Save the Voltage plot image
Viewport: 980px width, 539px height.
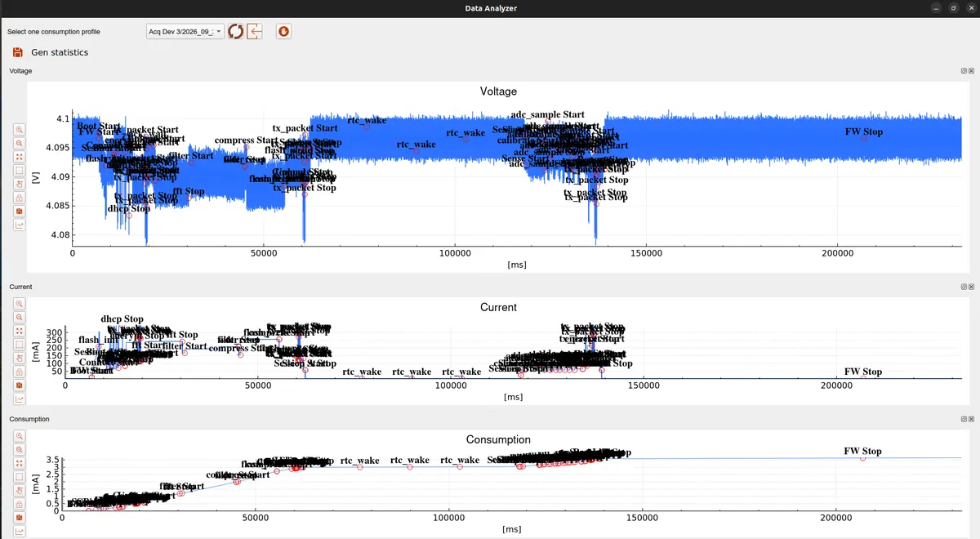click(x=20, y=211)
